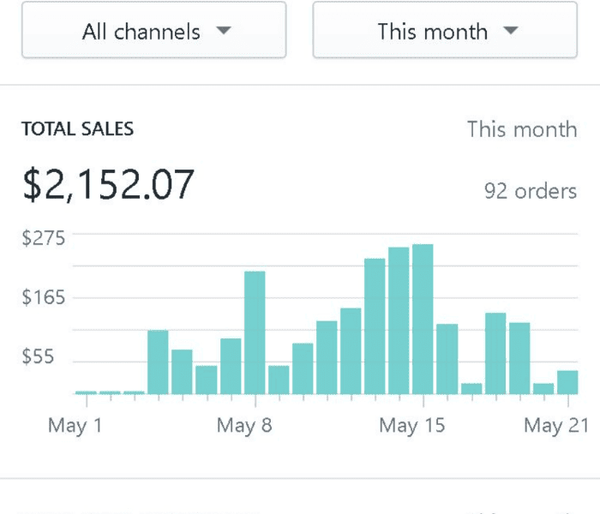Click the $165 y-axis label

point(42,298)
